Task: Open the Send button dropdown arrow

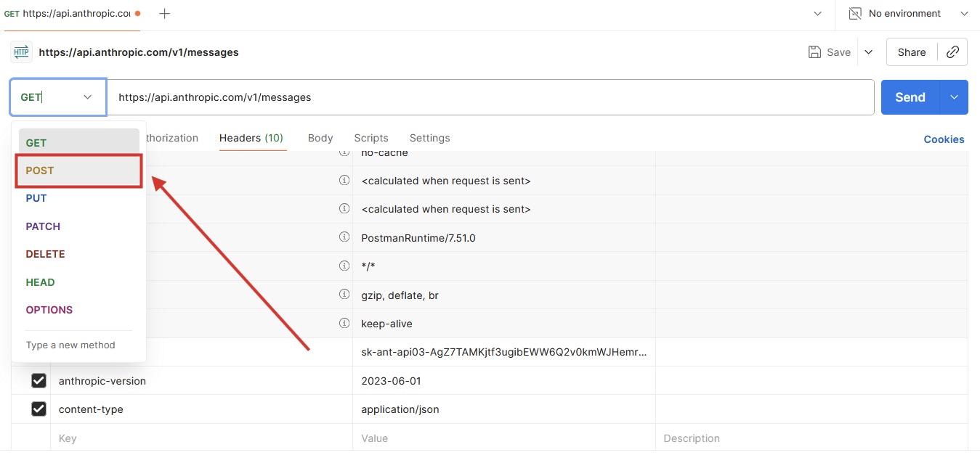Action: [952, 97]
